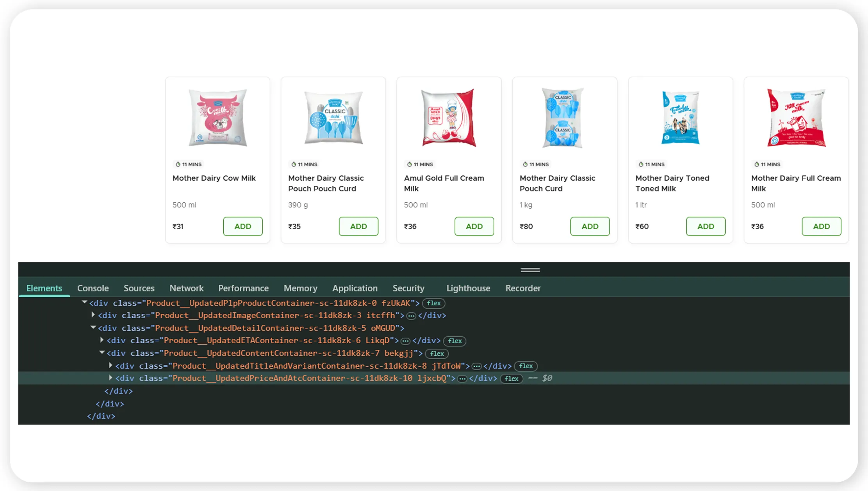This screenshot has width=868, height=491.
Task: Toggle flex badge on UpdatedPriceAndAtcContainer row
Action: [x=511, y=379]
